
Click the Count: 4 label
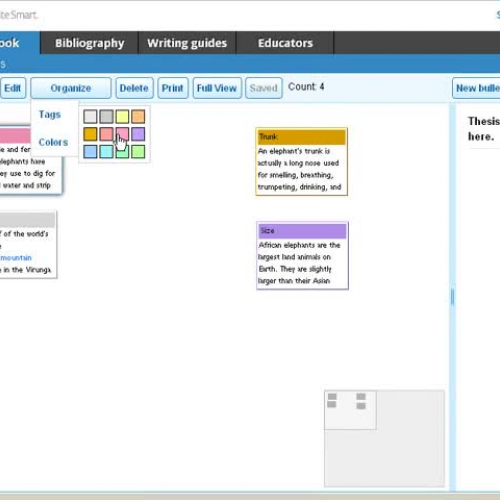click(x=306, y=87)
